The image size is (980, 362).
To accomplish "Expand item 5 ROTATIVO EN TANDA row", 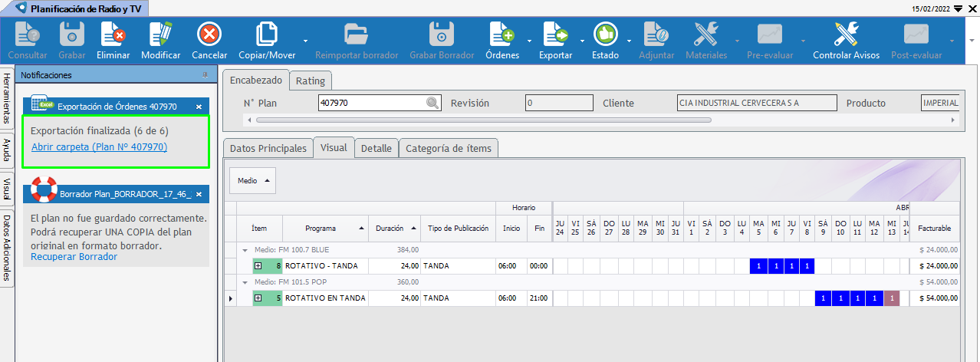I will (258, 298).
